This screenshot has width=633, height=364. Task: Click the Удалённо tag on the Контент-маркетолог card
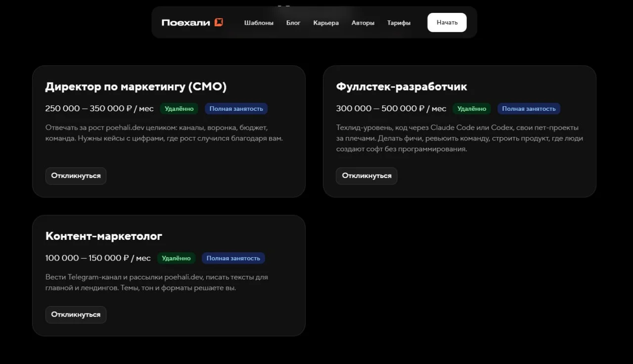(x=177, y=258)
